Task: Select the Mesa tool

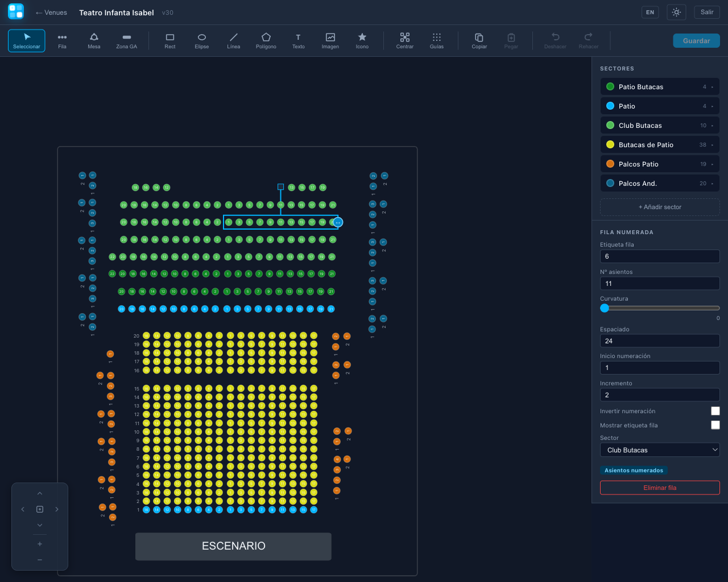Action: [x=94, y=40]
